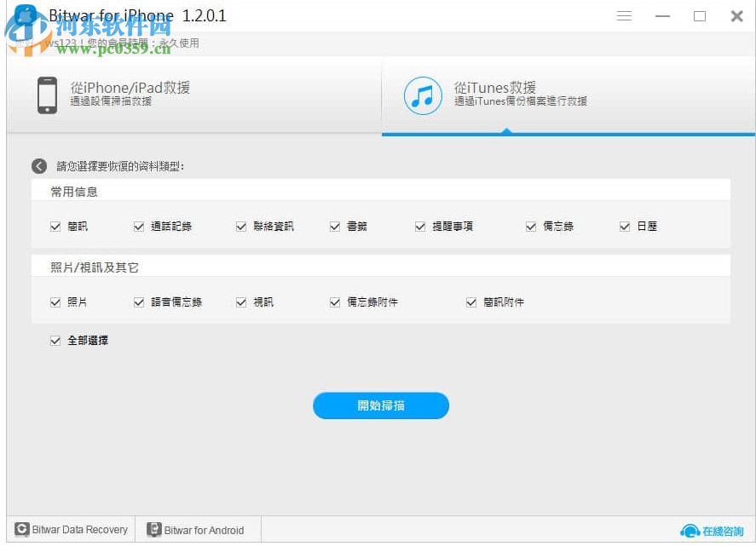Uncheck the 簡訊 messages checkbox
Screen dimensions: 756x552
[55, 226]
